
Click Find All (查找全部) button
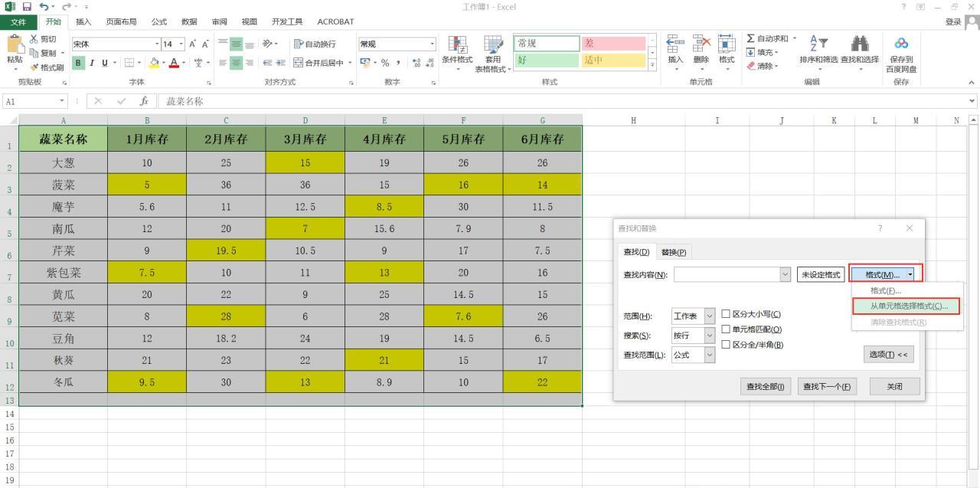[x=766, y=387]
